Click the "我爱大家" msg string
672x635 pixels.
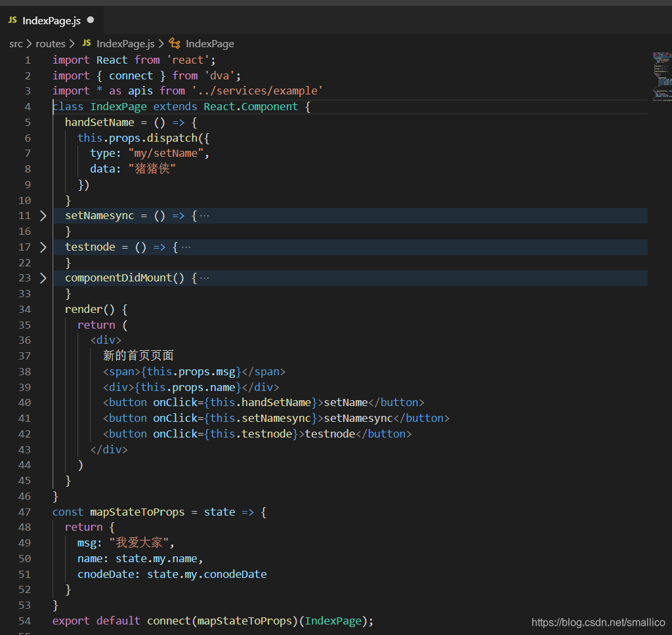point(139,543)
